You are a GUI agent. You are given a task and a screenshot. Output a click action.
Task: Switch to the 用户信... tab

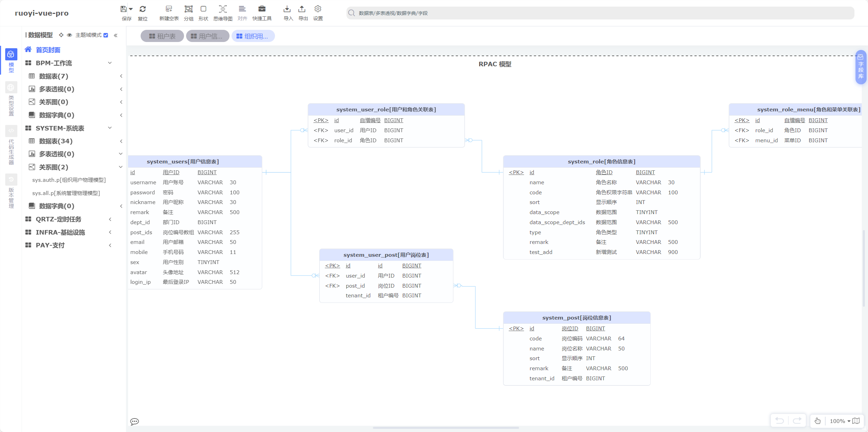click(208, 36)
